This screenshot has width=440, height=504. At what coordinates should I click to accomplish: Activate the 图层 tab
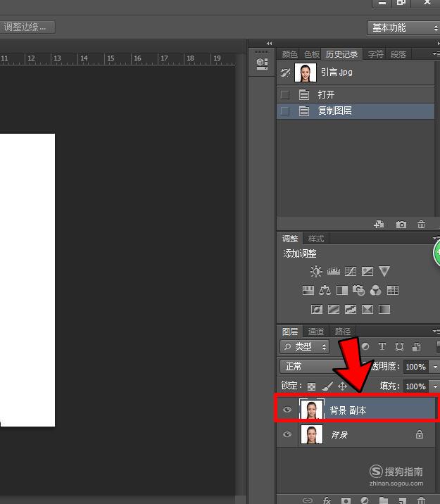coord(290,332)
